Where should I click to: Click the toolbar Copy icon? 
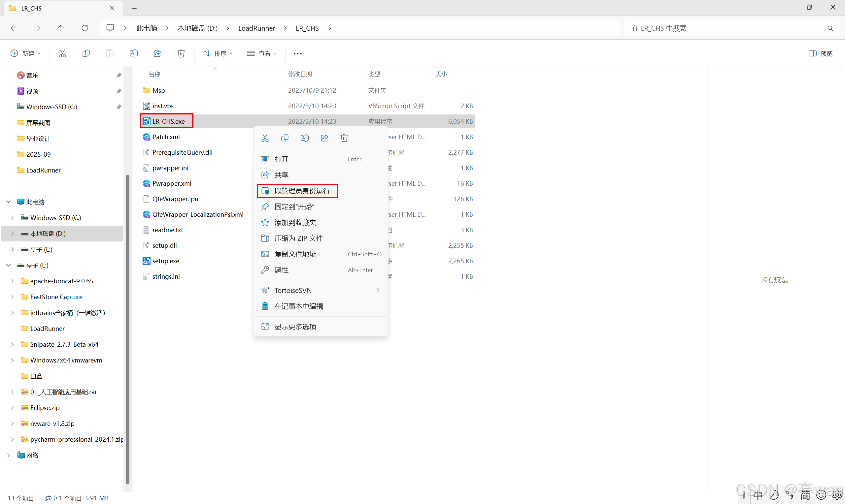(x=86, y=53)
